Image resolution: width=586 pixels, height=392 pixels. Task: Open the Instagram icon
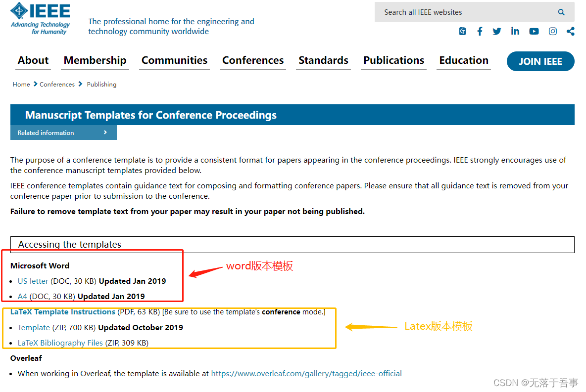pos(553,31)
